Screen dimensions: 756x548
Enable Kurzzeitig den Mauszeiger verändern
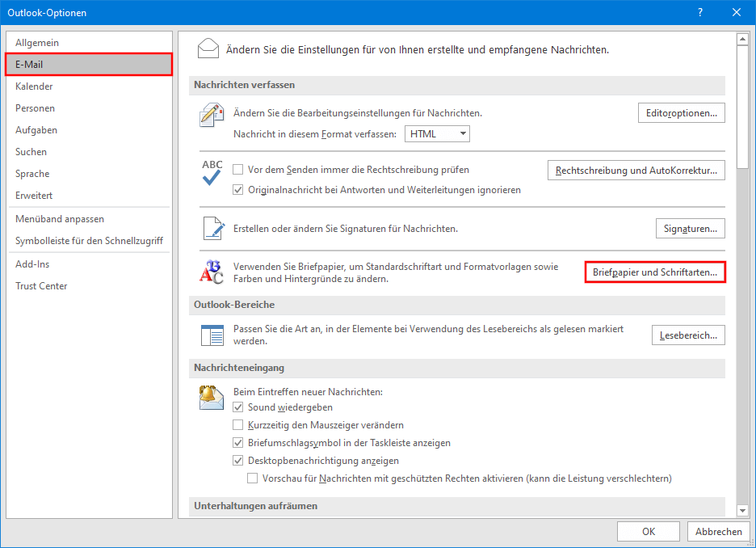pos(237,425)
